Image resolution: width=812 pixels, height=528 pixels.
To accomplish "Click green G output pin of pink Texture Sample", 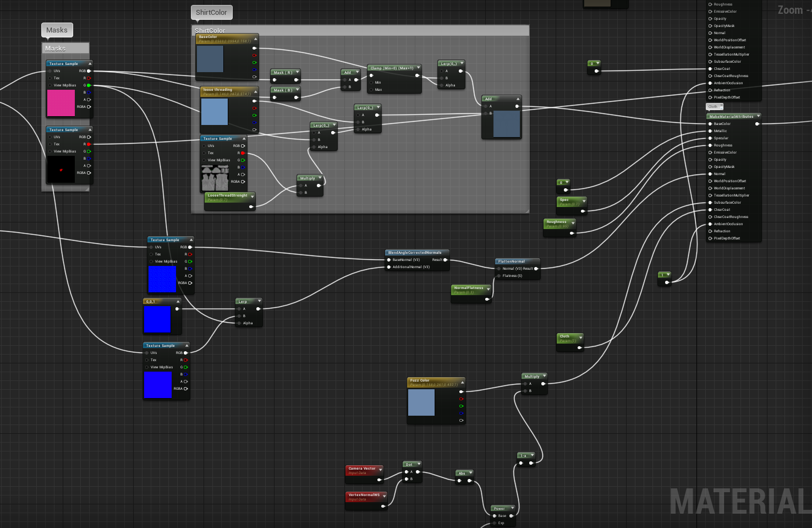I will 89,85.
